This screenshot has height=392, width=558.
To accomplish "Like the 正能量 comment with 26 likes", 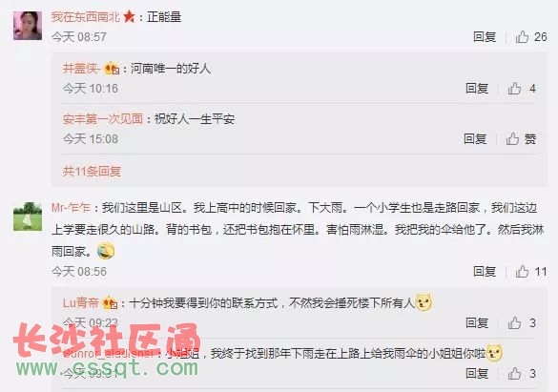I will click(x=522, y=36).
